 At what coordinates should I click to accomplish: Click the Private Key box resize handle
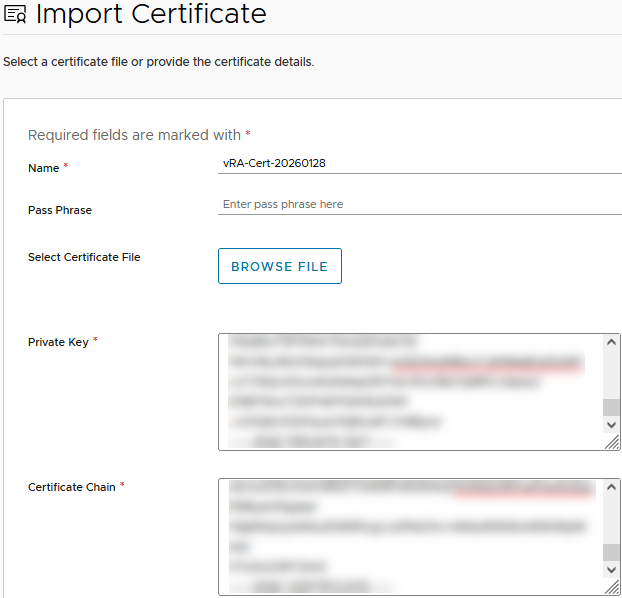(612, 442)
